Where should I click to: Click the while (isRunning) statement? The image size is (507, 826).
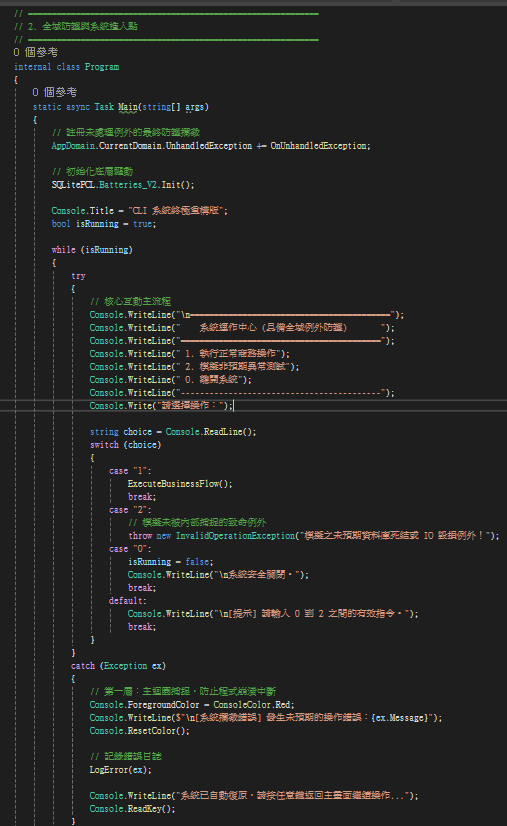92,250
